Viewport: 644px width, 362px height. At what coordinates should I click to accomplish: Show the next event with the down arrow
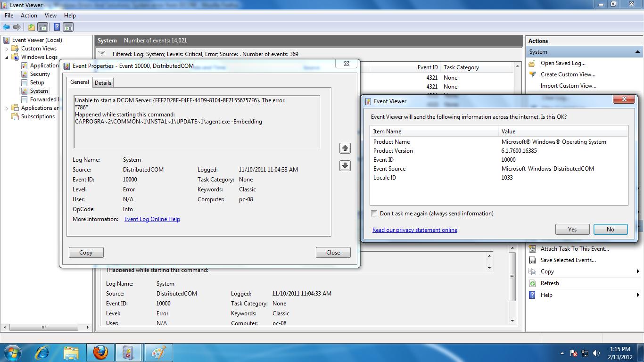coord(345,165)
